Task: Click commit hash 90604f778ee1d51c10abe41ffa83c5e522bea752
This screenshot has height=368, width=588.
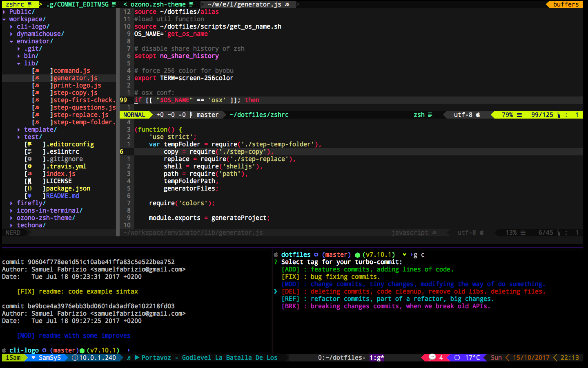Action: click(x=101, y=262)
